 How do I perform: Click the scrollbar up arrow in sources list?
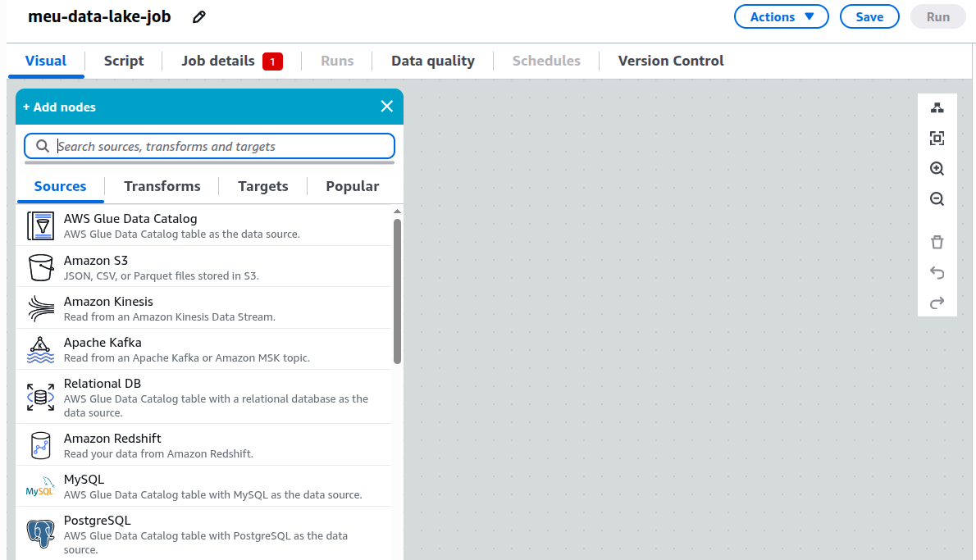pos(397,212)
